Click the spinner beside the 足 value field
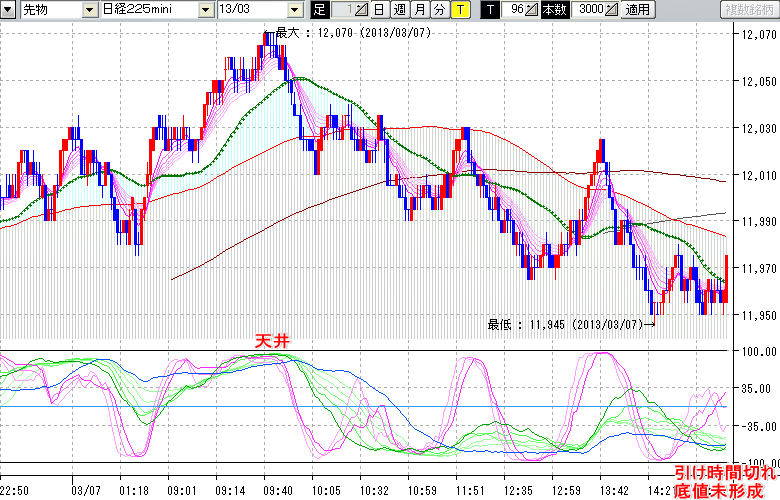The width and height of the screenshot is (780, 500). click(x=361, y=10)
